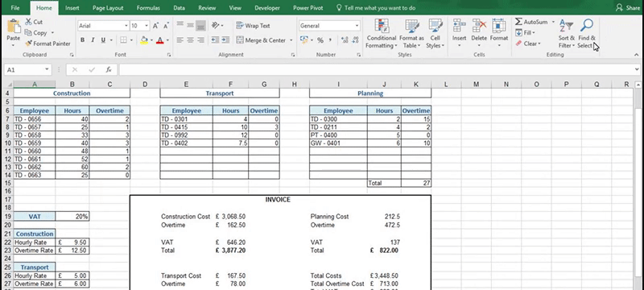Screen dimensions: 644x290
Task: Click Tell me what you want to do
Action: 375,8
